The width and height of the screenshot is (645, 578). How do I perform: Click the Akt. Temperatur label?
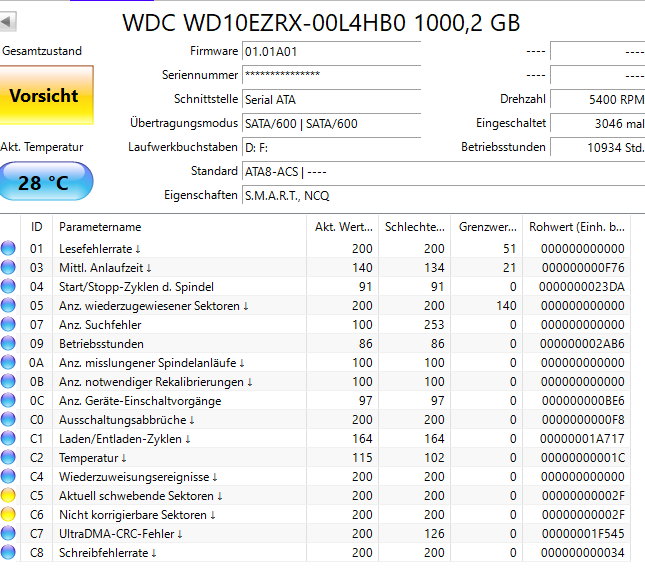(42, 147)
